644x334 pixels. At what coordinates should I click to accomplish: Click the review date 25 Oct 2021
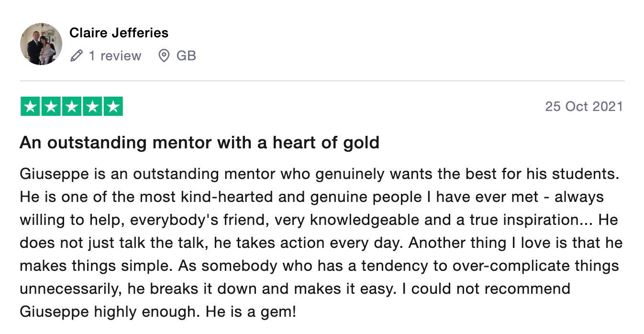pyautogui.click(x=584, y=106)
